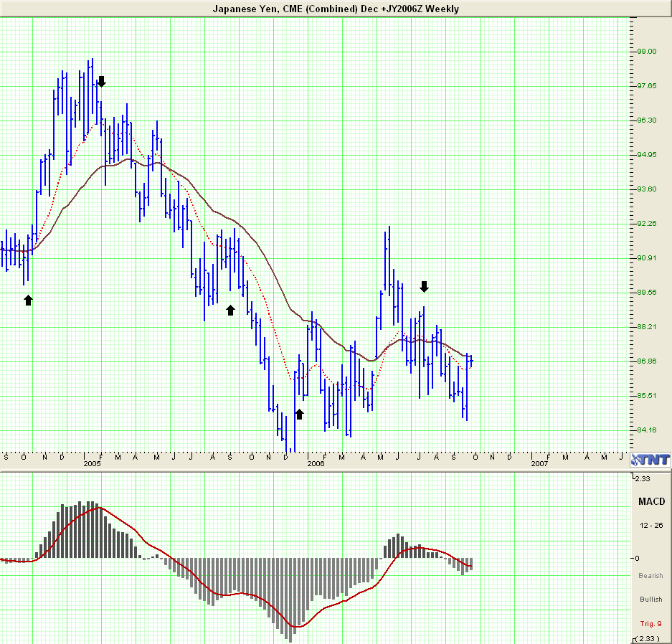This screenshot has height=644, width=672.
Task: Click the 12 - 26 MACD period label
Action: pos(651,526)
